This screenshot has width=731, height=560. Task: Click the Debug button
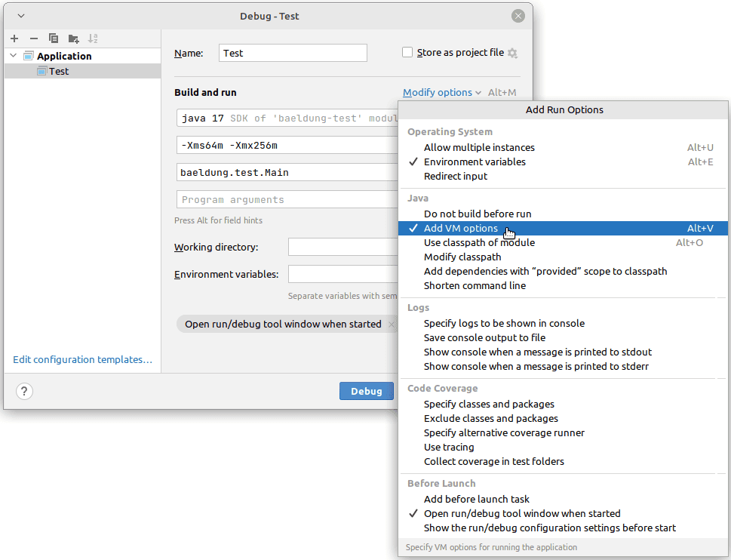(367, 391)
